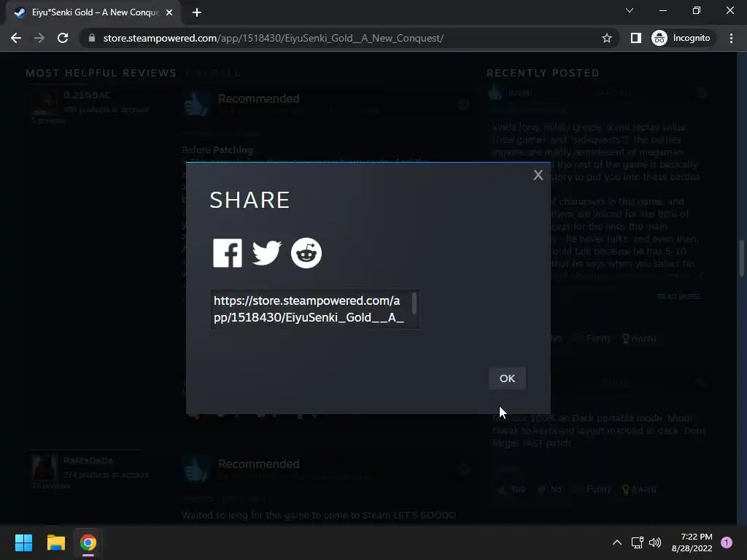The width and height of the screenshot is (747, 560).
Task: Select the Eiyu*Senki Gold tab
Action: point(94,12)
